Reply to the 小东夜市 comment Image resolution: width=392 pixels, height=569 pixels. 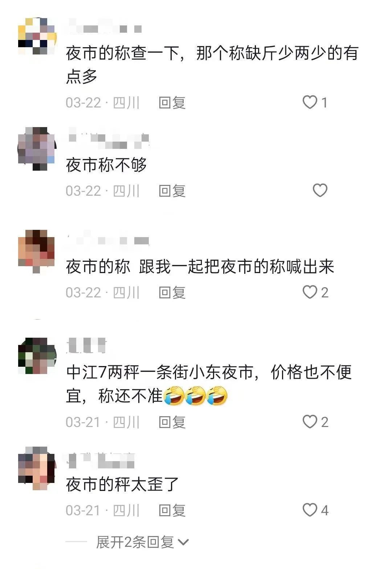172,422
